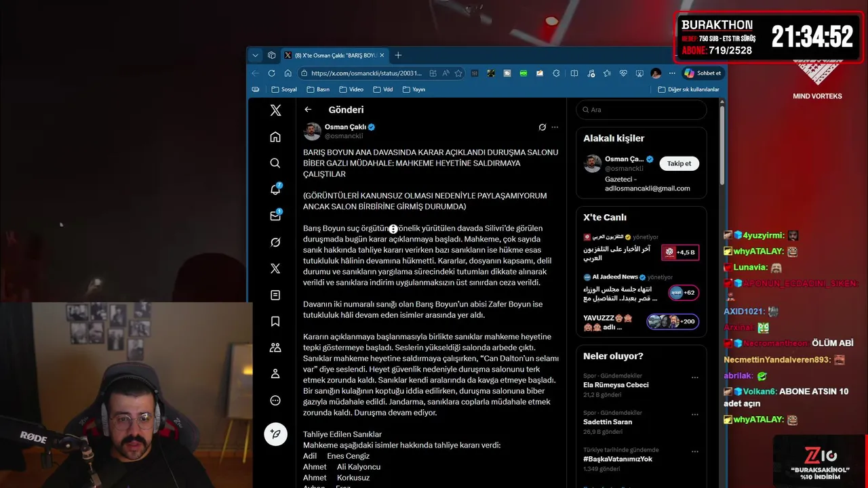Open Explore with the sidebar magnifier icon
The width and height of the screenshot is (868, 488).
tap(275, 163)
